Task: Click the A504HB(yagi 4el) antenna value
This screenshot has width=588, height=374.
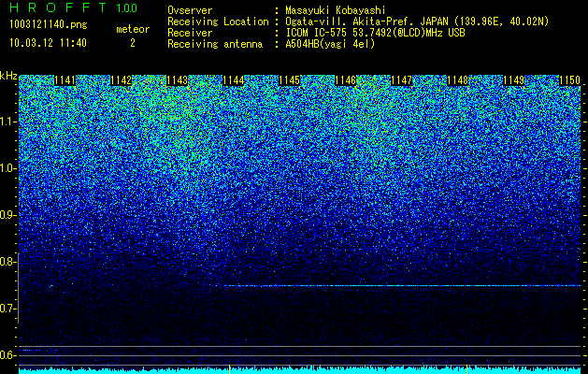Action: pos(330,44)
